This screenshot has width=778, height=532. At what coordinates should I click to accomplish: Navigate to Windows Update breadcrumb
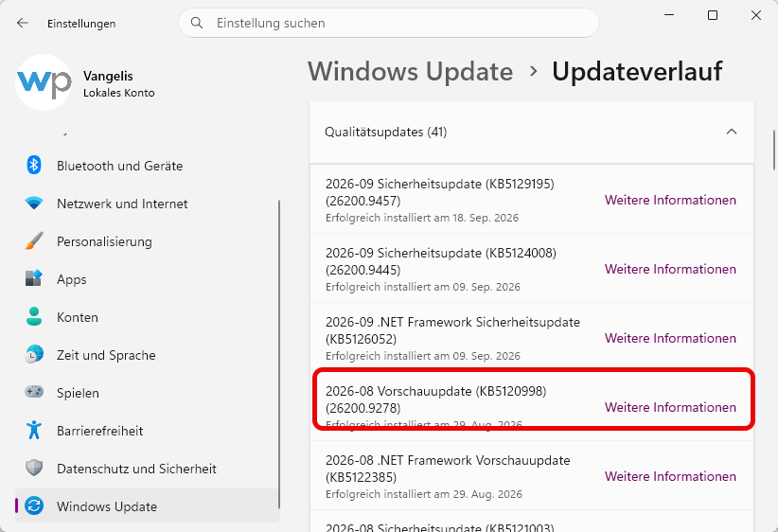411,71
